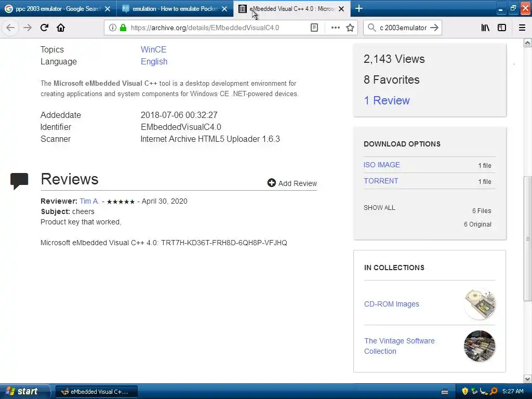Toggle the sidebar icon
The width and height of the screenshot is (532, 399).
coord(502,28)
